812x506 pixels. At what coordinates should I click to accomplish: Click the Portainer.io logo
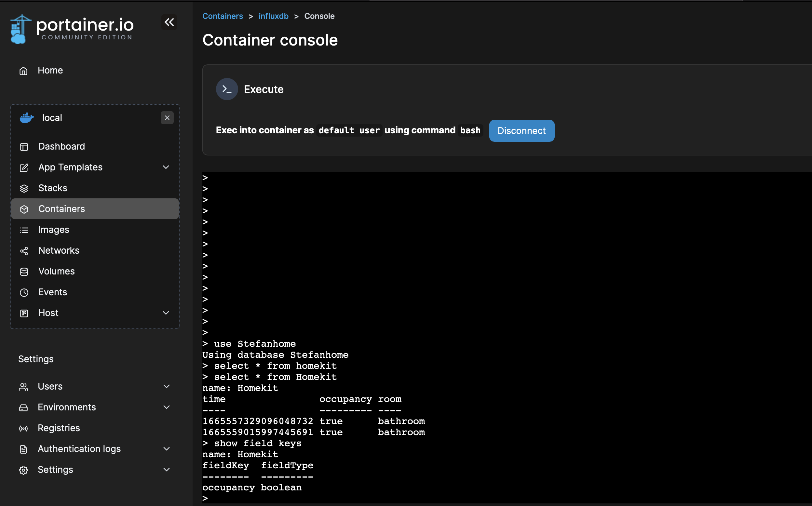72,29
